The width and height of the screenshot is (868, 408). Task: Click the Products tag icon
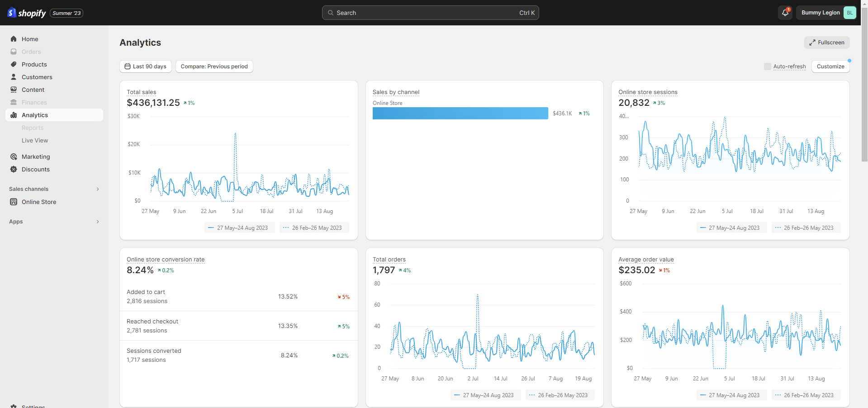(14, 64)
